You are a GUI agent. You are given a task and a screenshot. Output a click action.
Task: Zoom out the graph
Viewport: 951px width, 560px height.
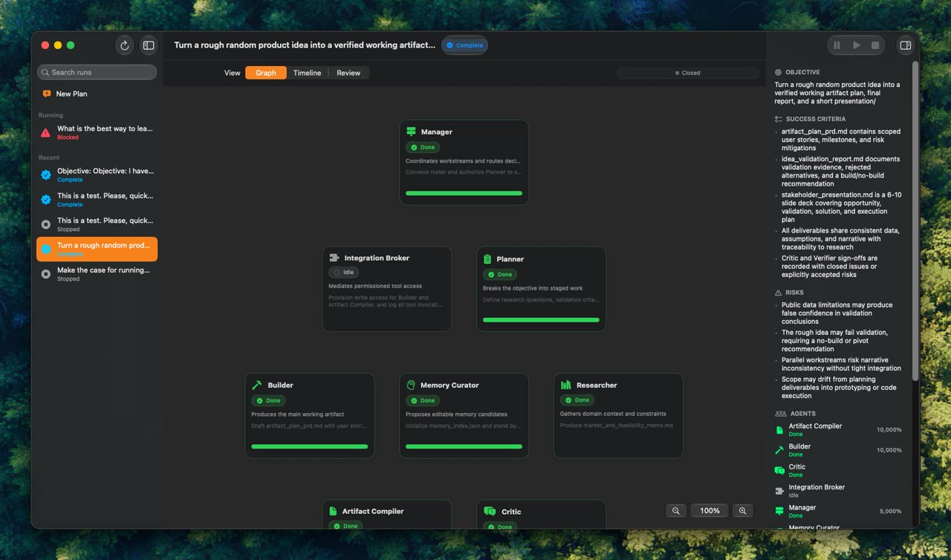pos(676,511)
